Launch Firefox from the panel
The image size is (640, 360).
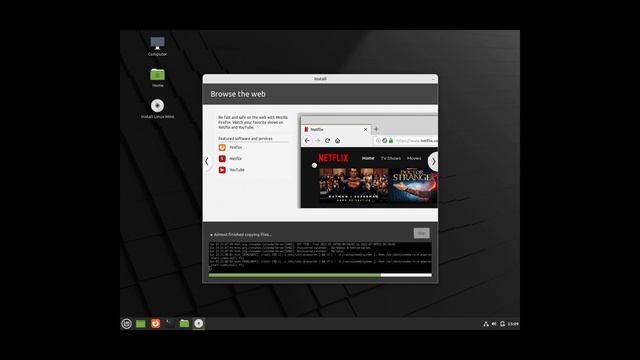pyautogui.click(x=155, y=324)
